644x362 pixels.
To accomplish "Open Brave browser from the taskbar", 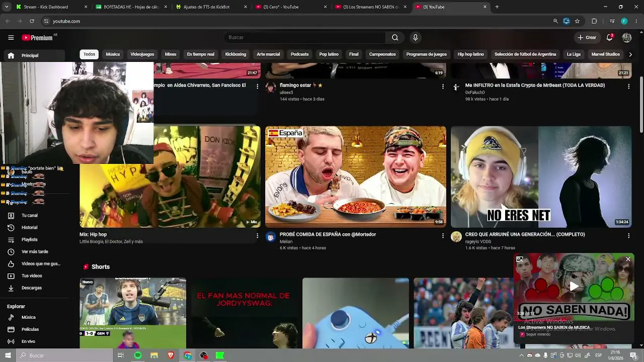I will (171, 355).
